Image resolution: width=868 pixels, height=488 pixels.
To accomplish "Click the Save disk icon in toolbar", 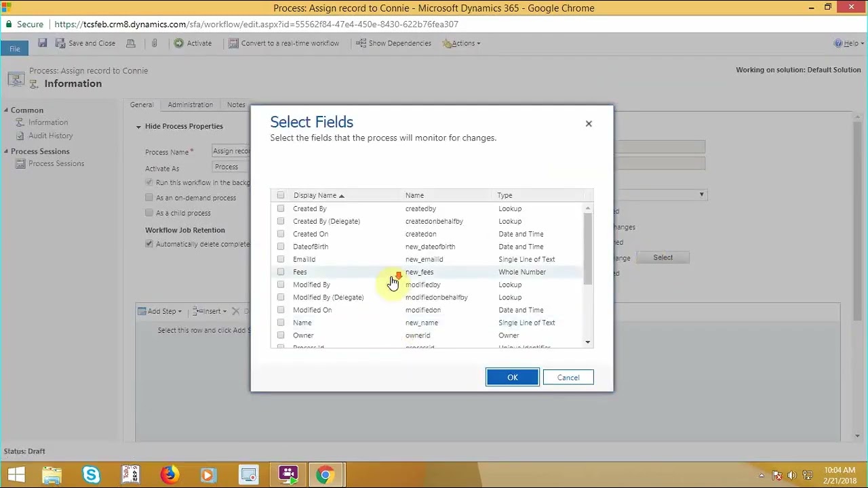I will tap(42, 43).
